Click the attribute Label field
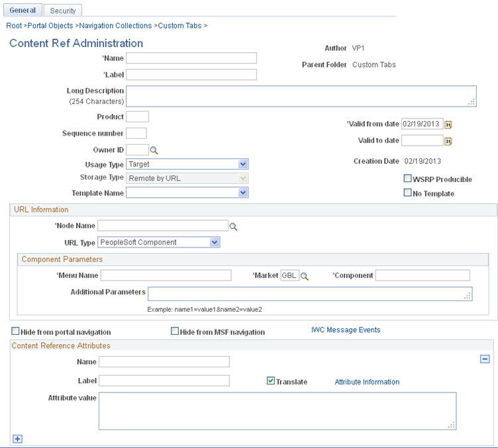The image size is (498, 448). click(164, 381)
